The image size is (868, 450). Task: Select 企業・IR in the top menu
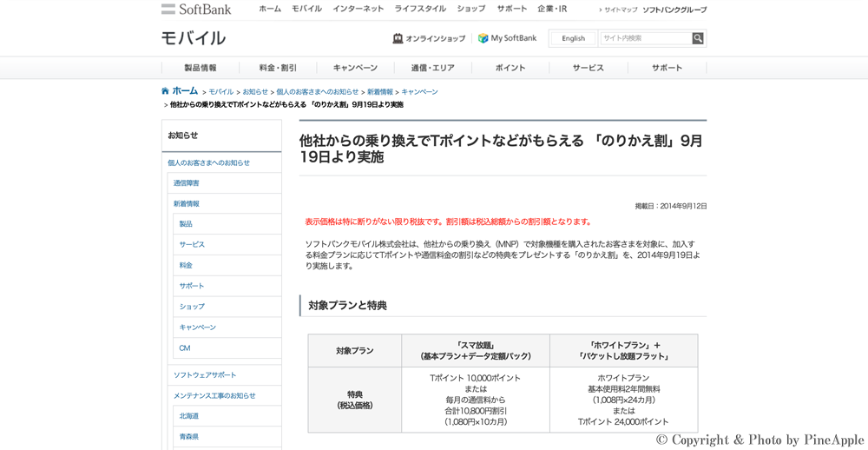coord(552,9)
